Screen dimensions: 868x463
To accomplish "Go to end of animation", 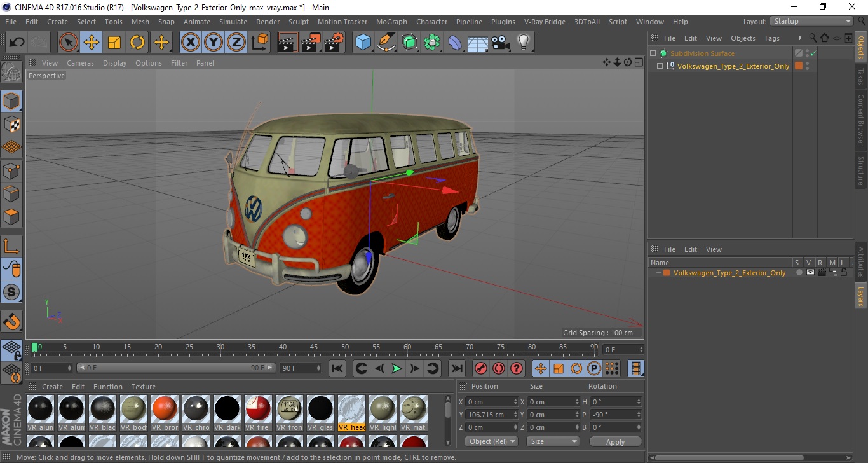I will (x=456, y=368).
